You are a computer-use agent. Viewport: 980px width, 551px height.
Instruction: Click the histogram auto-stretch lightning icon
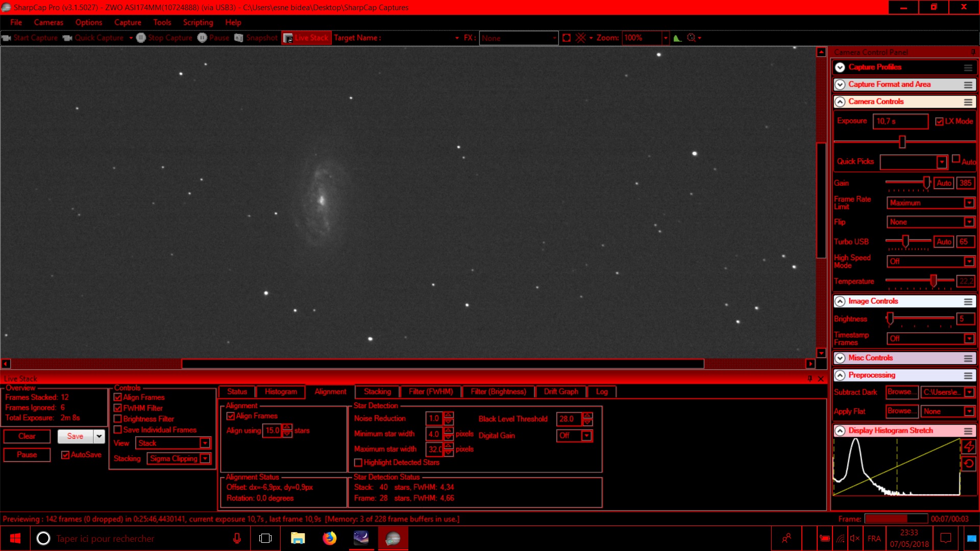pyautogui.click(x=968, y=447)
